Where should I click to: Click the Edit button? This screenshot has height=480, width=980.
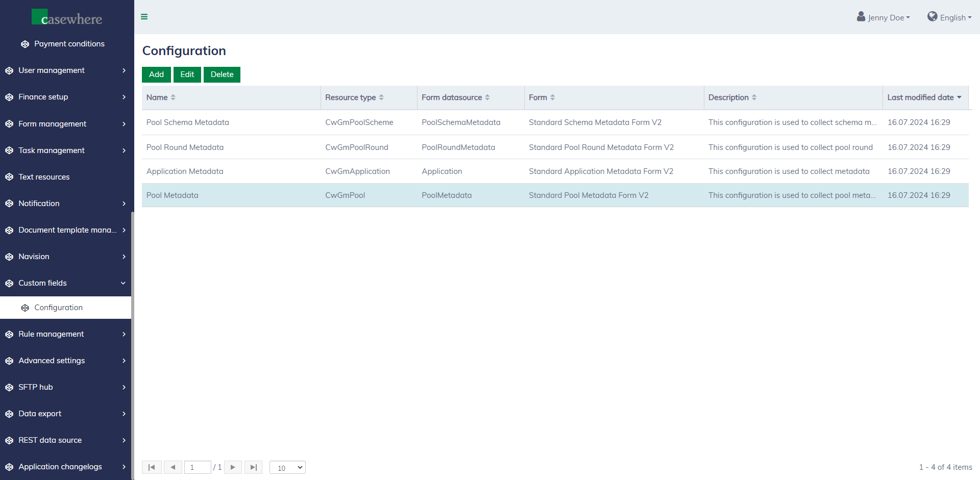[x=187, y=74]
